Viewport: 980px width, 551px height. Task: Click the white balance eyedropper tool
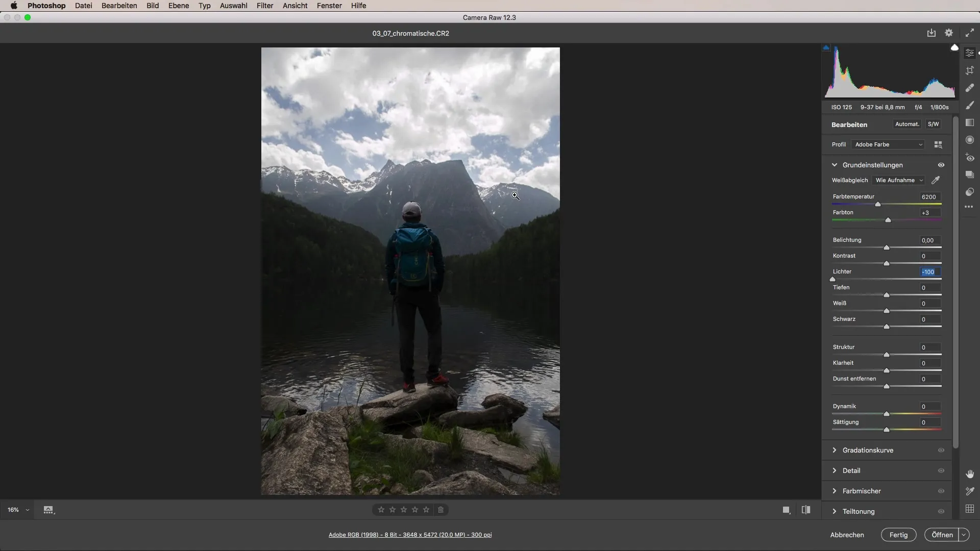pos(936,180)
